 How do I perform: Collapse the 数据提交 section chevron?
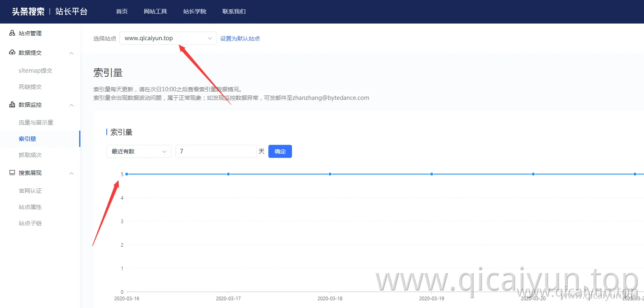71,53
